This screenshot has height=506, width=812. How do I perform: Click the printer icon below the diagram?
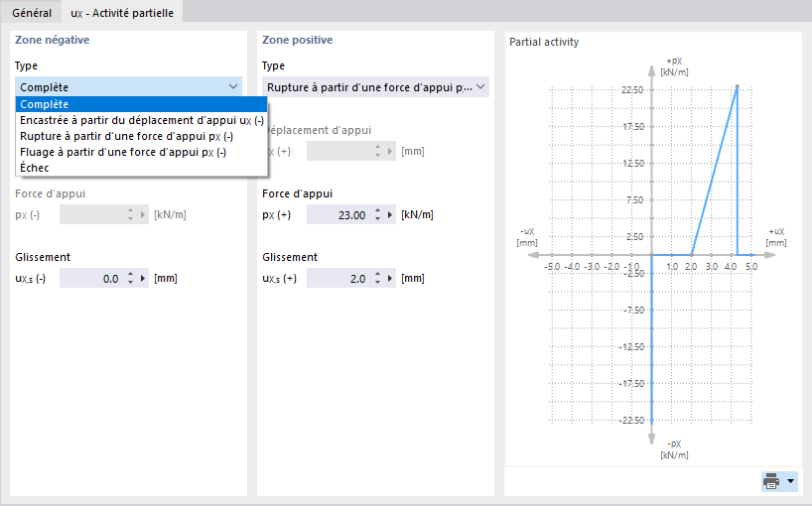pyautogui.click(x=771, y=481)
